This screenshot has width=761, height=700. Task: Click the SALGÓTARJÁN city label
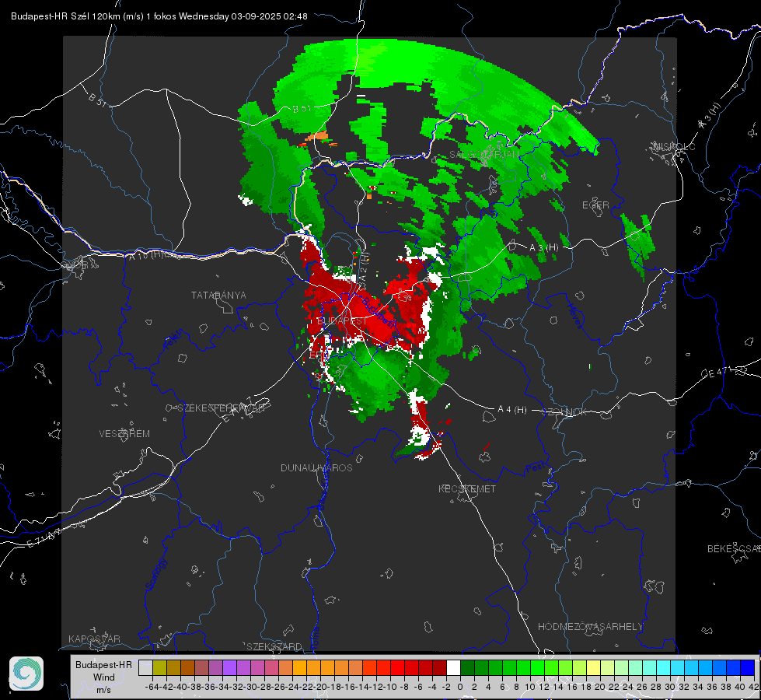pos(483,155)
